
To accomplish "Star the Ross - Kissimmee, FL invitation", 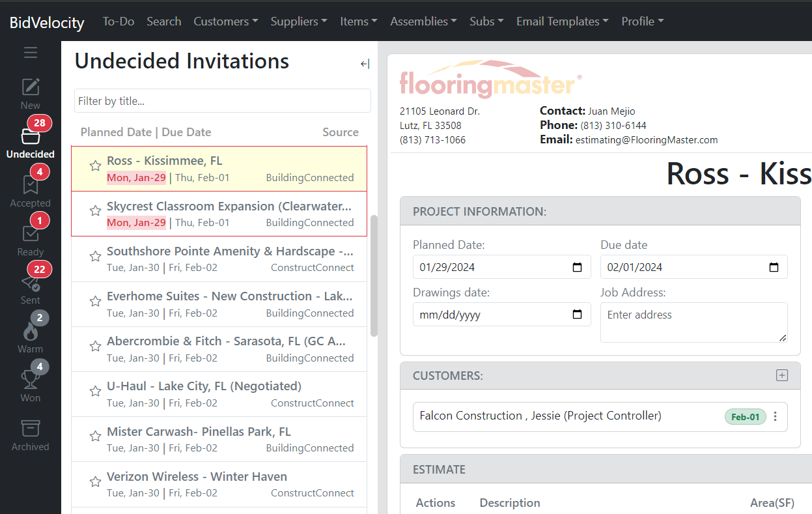I will 95,166.
